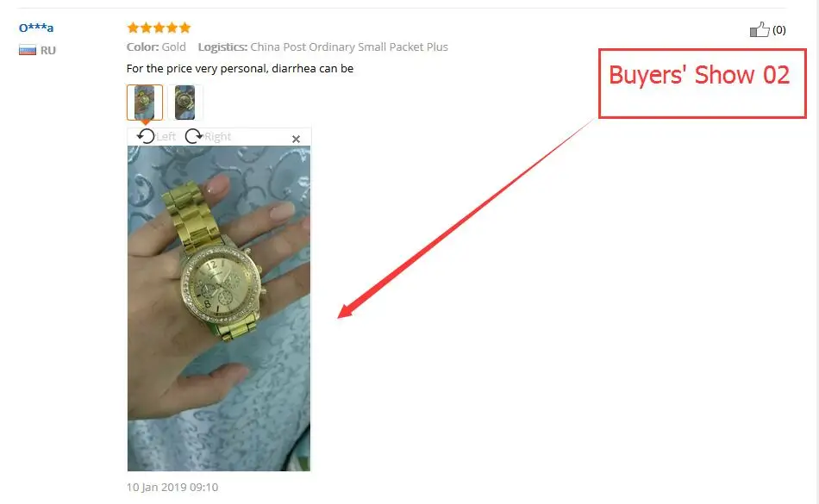Click the Russian flag icon
This screenshot has width=819, height=504.
(x=28, y=50)
